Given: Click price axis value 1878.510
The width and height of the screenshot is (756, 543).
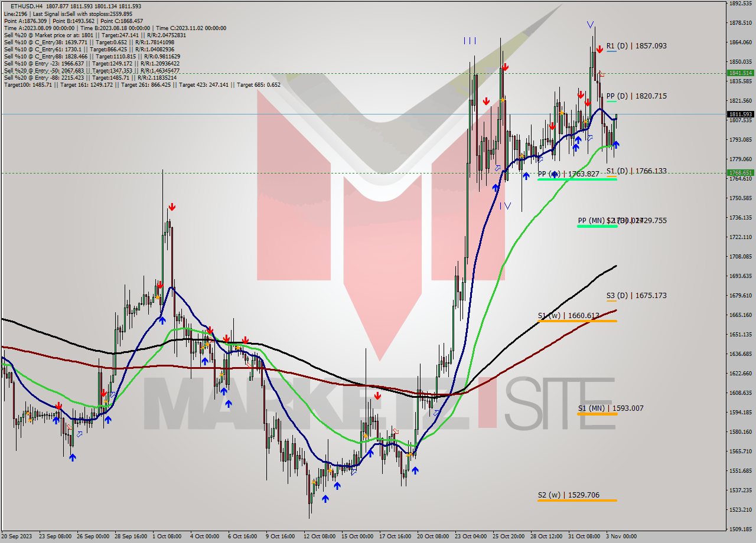Looking at the screenshot, I should click(740, 23).
